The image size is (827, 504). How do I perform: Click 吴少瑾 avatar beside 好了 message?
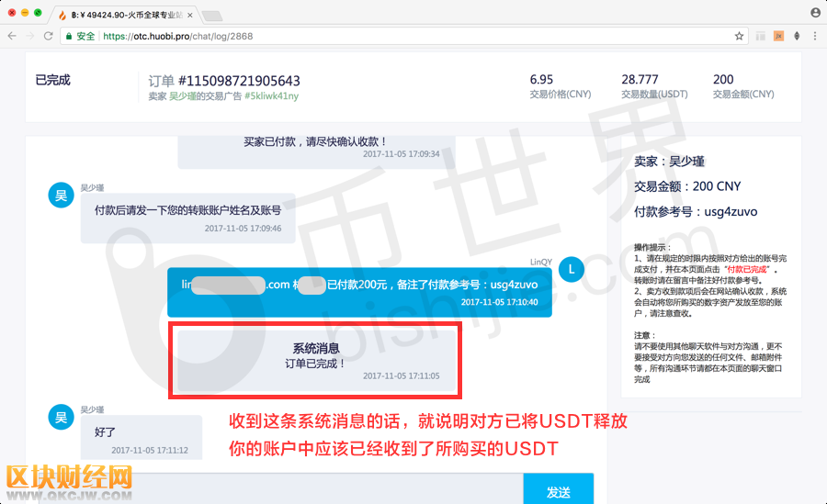coord(62,418)
